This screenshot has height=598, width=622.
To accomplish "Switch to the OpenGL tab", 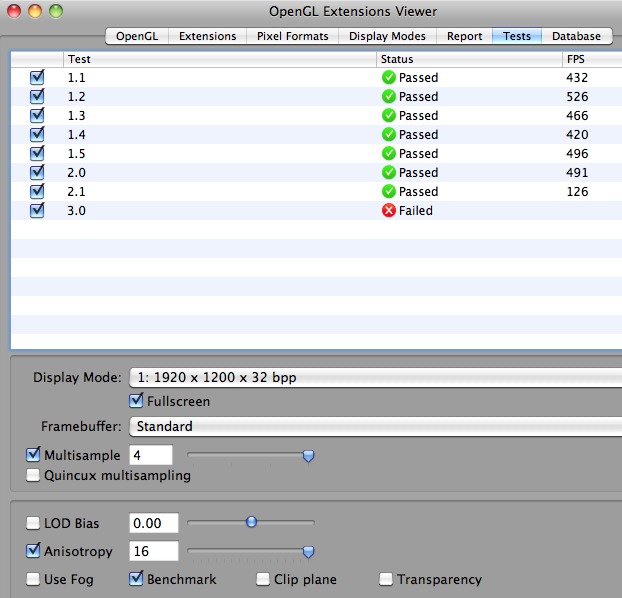I will [x=137, y=36].
